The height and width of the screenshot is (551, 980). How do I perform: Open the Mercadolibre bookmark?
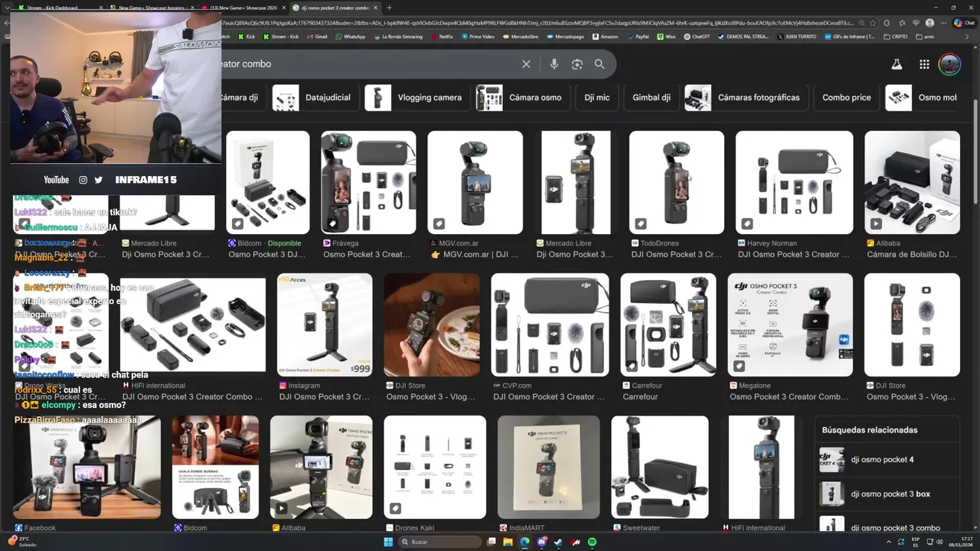[x=521, y=37]
